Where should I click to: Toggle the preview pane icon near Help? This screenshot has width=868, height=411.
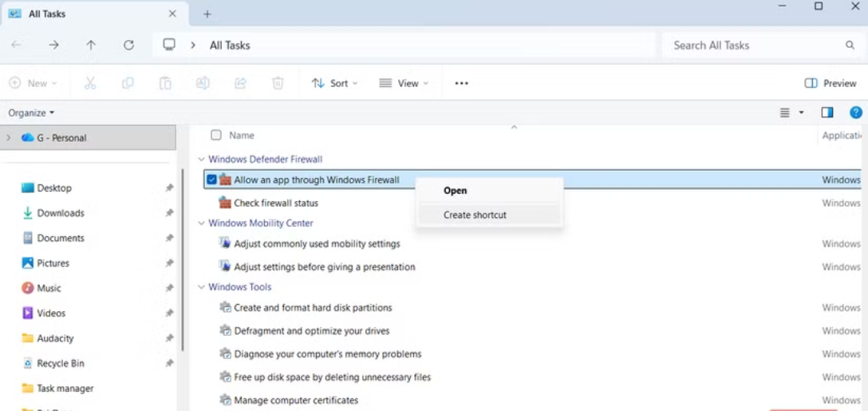click(x=827, y=113)
